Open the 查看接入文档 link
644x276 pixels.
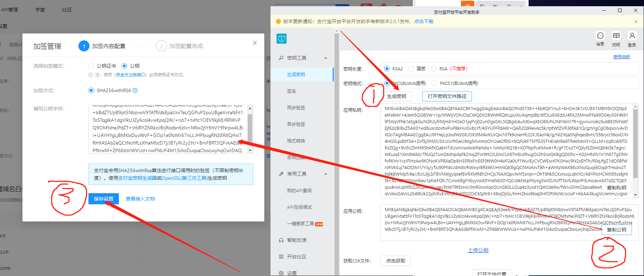[x=140, y=199]
